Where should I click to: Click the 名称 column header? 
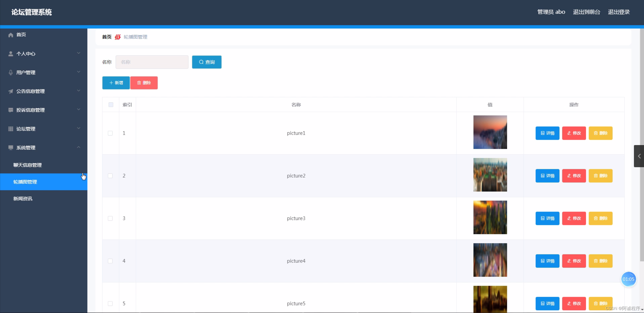tap(296, 105)
